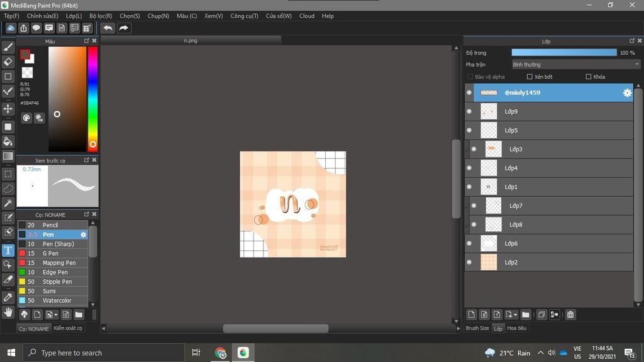The height and width of the screenshot is (362, 644).
Task: Select the Pencil brush
Action: click(53, 226)
